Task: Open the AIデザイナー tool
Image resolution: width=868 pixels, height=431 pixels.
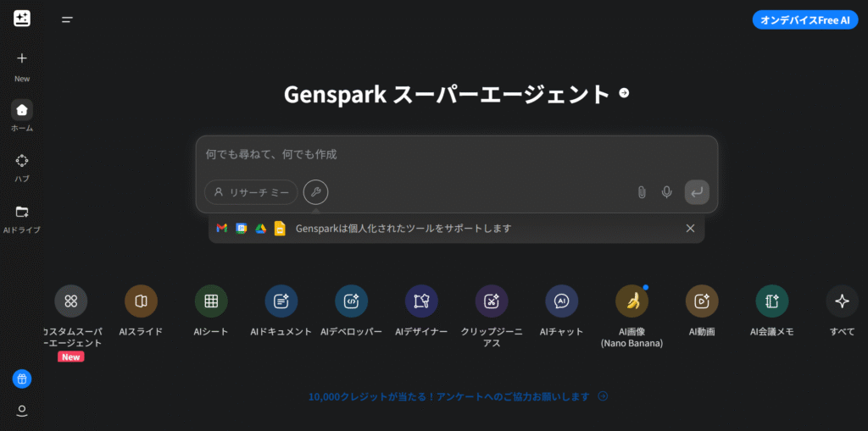Action: pos(421,301)
